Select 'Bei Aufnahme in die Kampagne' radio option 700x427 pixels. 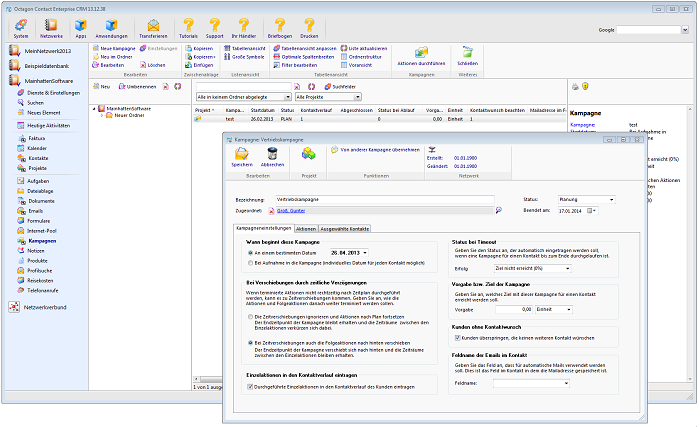(x=250, y=263)
